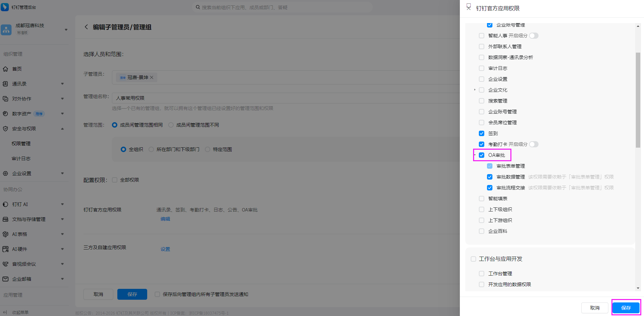The width and height of the screenshot is (644, 316).
Task: Check the 智能填表 checkbox
Action: 482,199
